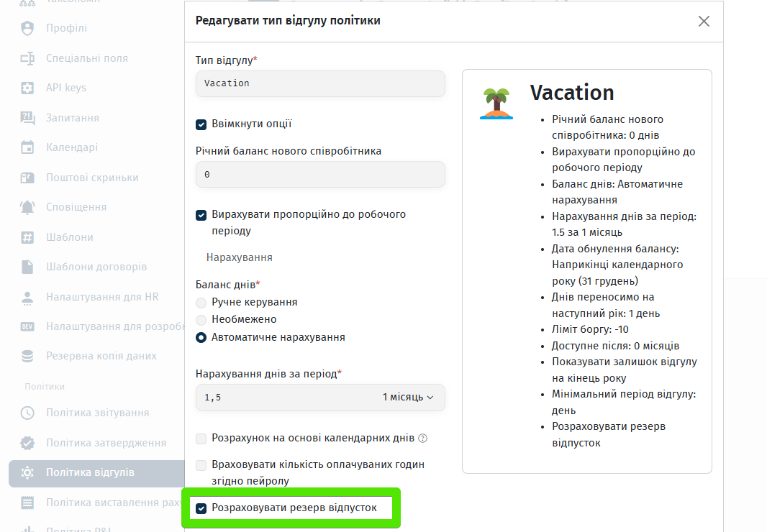This screenshot has height=532, width=767.
Task: Close the edit policy dialog
Action: [704, 22]
